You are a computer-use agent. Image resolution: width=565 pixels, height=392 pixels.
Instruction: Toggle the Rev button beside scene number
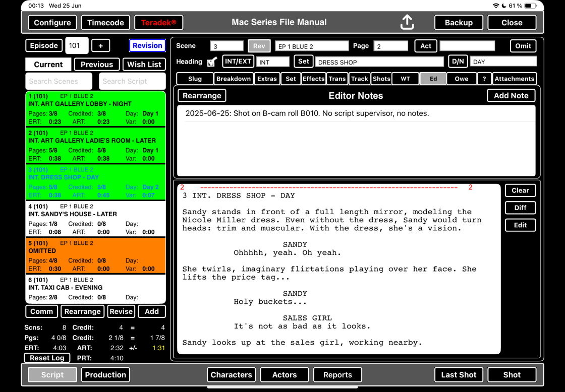[259, 46]
